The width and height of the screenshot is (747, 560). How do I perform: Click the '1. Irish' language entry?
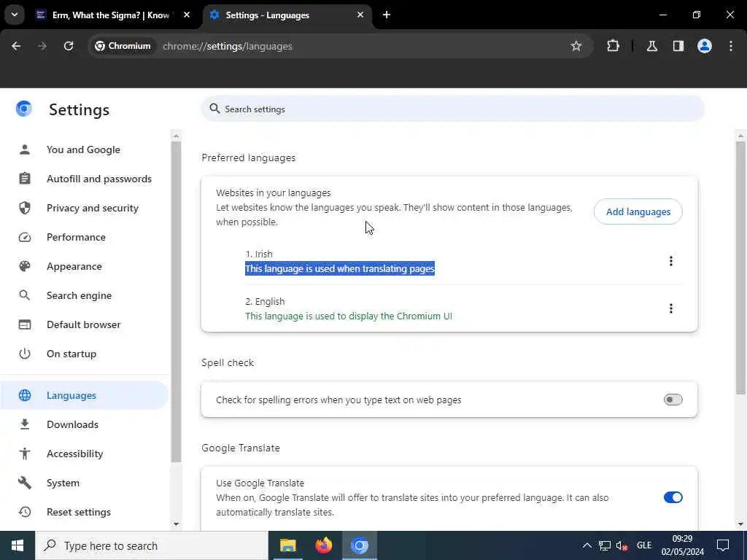click(259, 254)
